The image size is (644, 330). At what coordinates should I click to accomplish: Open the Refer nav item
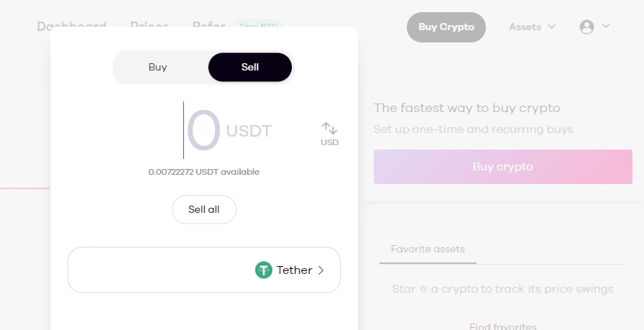[208, 27]
